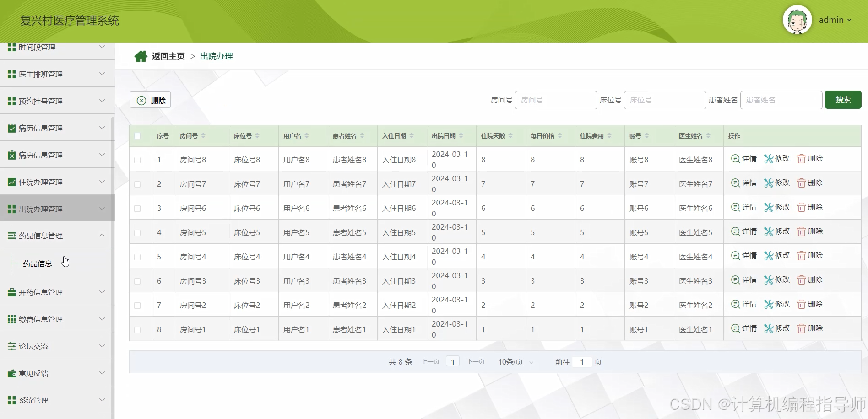Delete the 账号5 row
The height and width of the screenshot is (419, 868).
click(x=810, y=231)
